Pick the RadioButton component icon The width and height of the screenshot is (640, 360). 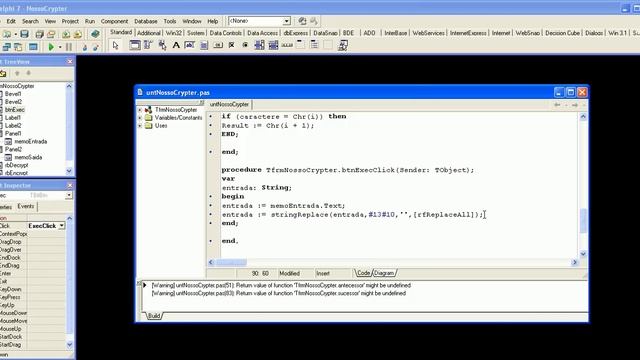pos(245,45)
